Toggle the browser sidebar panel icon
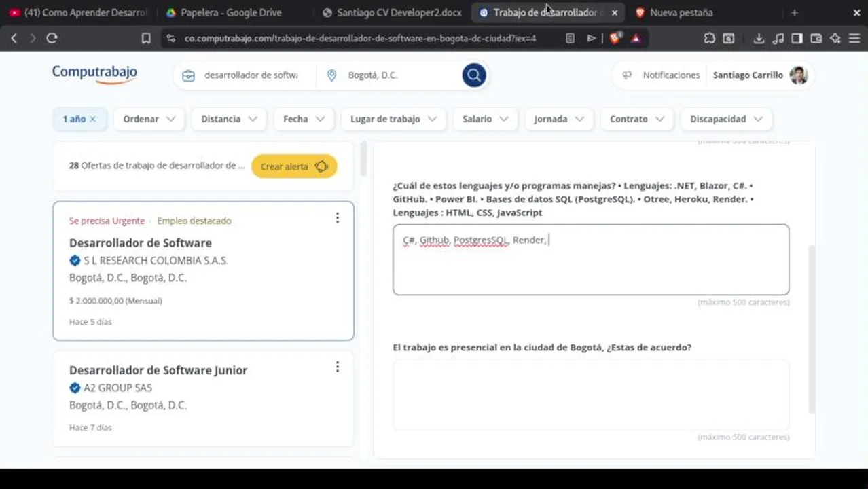 coord(797,39)
